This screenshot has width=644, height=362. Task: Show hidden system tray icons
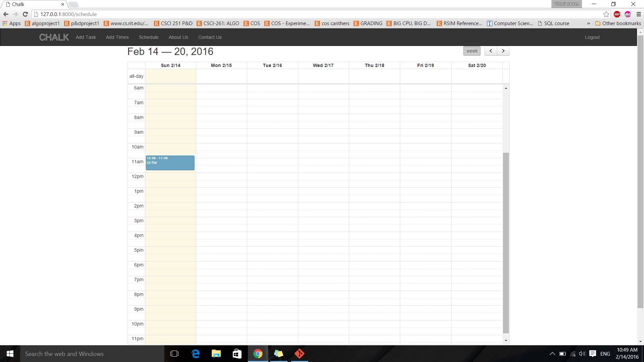pyautogui.click(x=552, y=354)
